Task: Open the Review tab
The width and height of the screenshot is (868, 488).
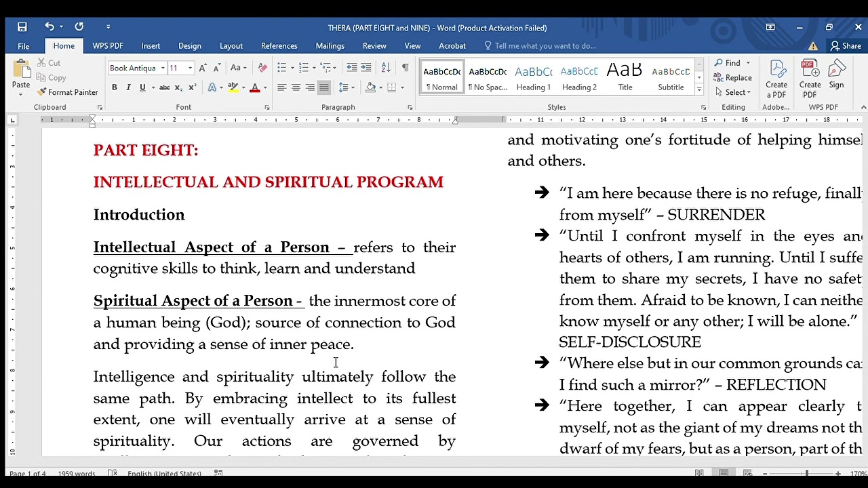Action: (x=374, y=46)
